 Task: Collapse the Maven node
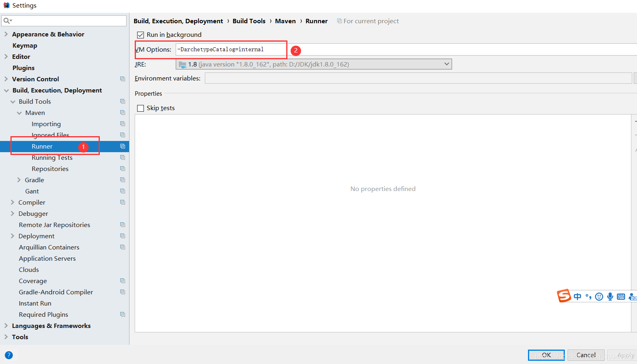tap(19, 113)
